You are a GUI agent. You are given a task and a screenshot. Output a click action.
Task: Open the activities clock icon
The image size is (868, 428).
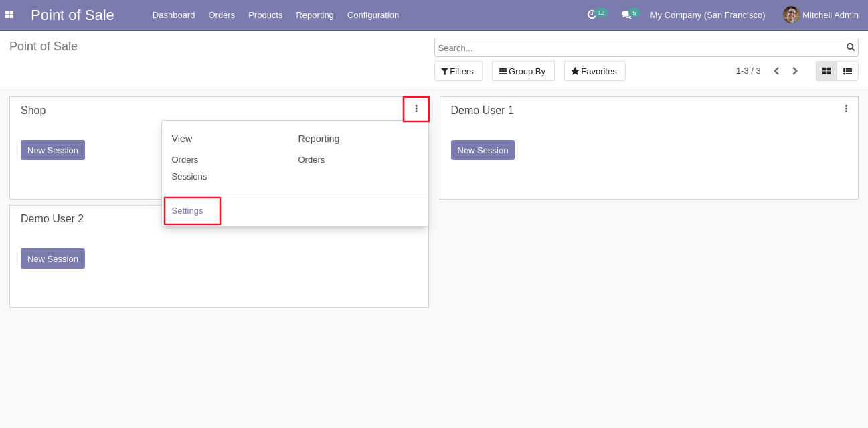[592, 15]
